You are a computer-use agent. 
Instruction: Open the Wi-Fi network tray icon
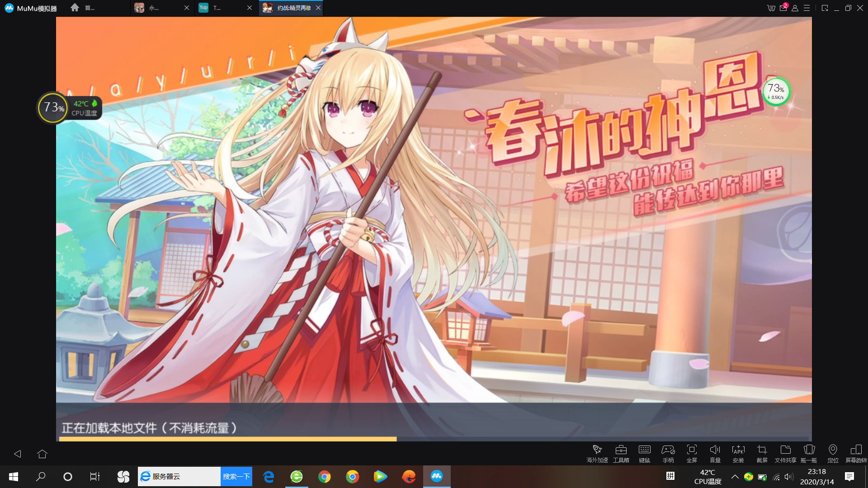776,477
